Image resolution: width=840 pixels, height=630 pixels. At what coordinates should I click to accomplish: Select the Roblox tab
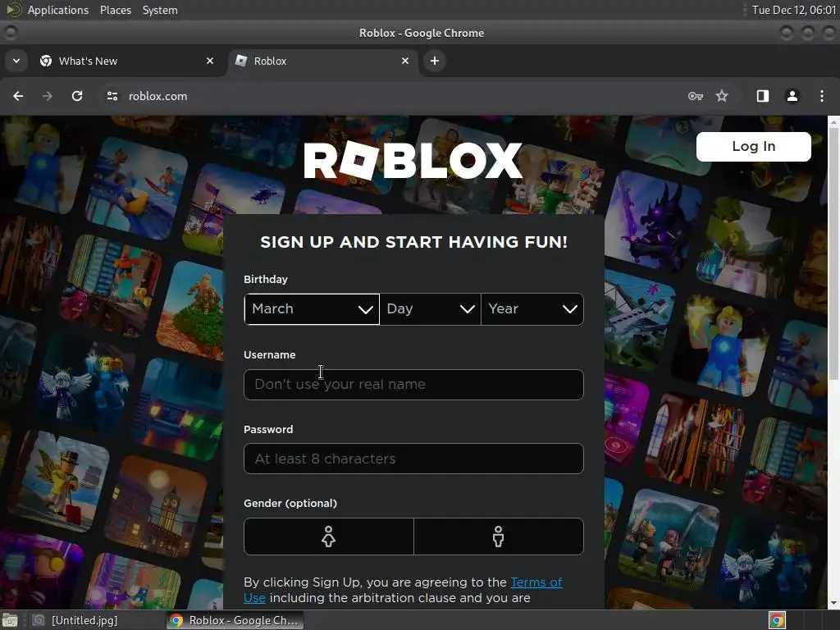click(323, 61)
